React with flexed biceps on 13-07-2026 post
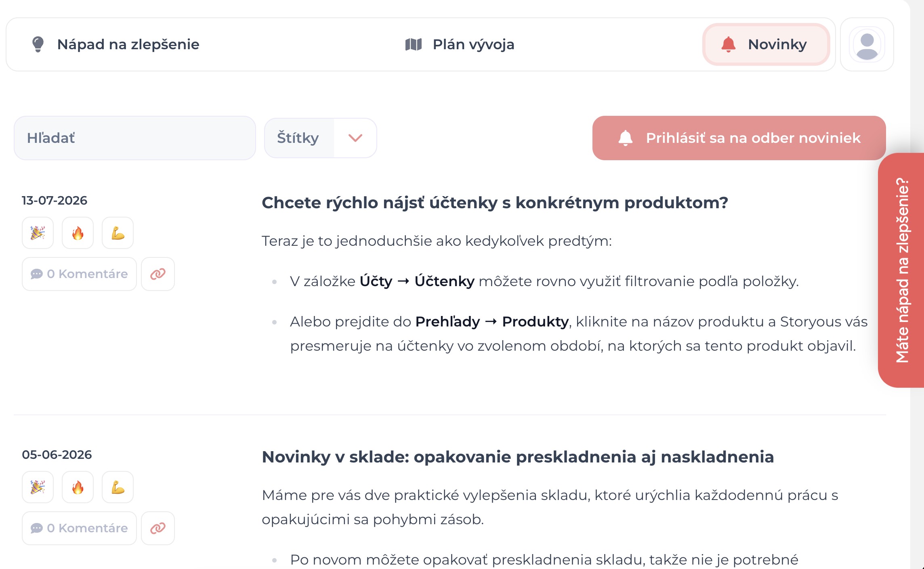This screenshot has height=569, width=924. [118, 233]
